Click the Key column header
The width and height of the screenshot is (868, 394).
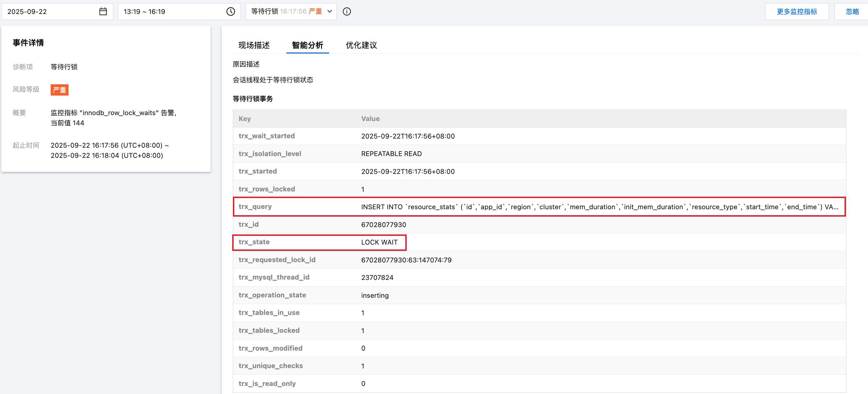click(245, 119)
